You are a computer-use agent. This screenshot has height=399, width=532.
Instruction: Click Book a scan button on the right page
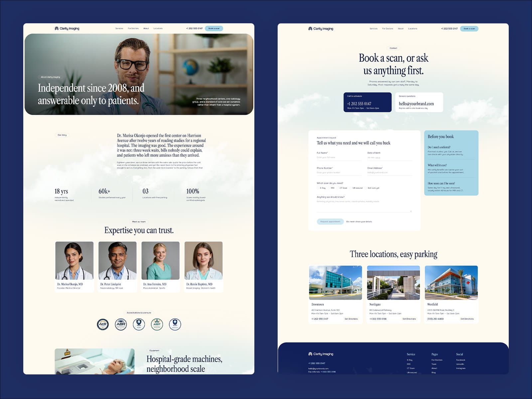469,29
